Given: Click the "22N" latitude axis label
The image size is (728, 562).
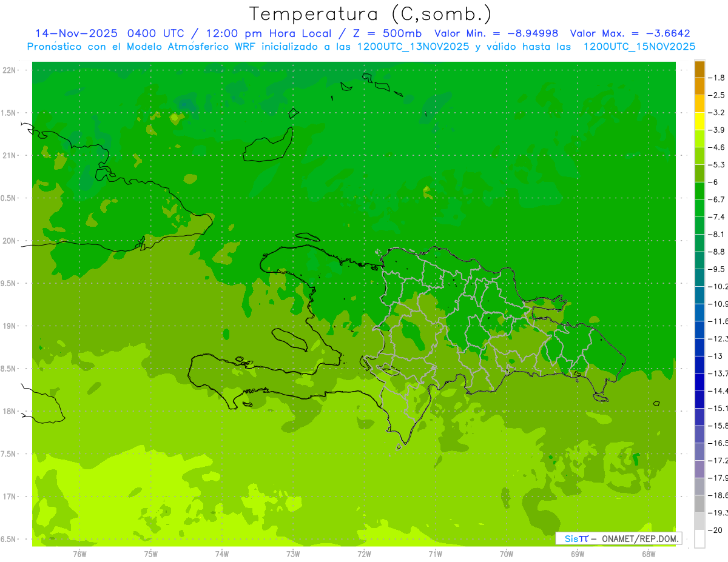Looking at the screenshot, I should [x=9, y=70].
